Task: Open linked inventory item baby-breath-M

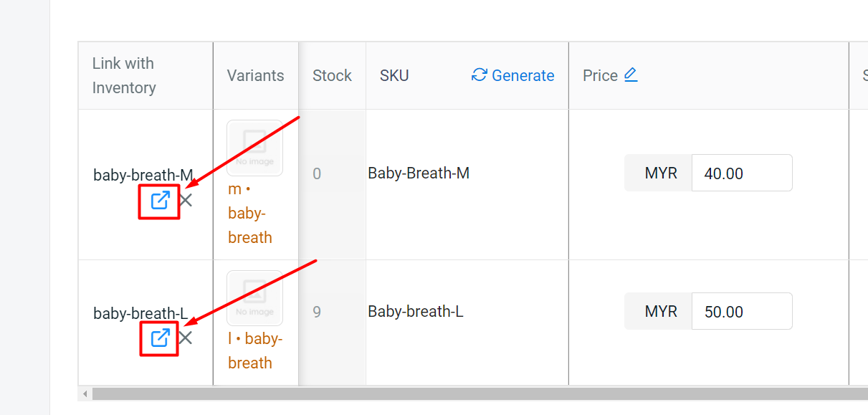Action: [160, 201]
